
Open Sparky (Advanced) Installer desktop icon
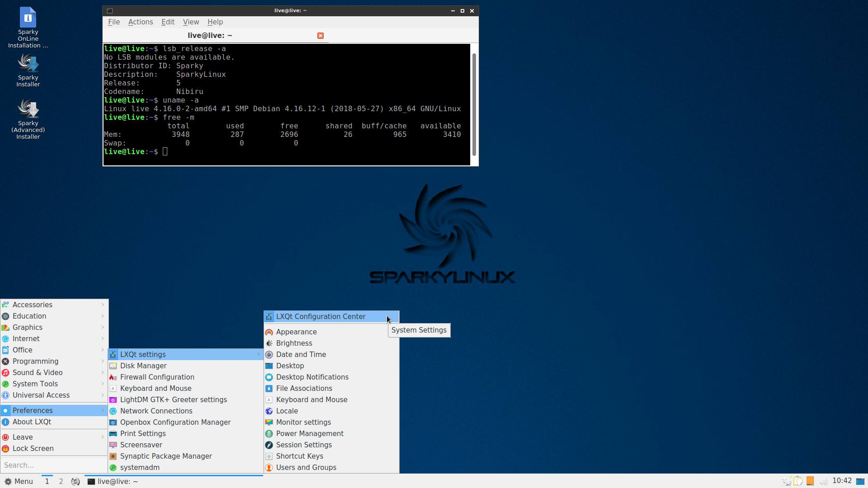click(x=28, y=119)
